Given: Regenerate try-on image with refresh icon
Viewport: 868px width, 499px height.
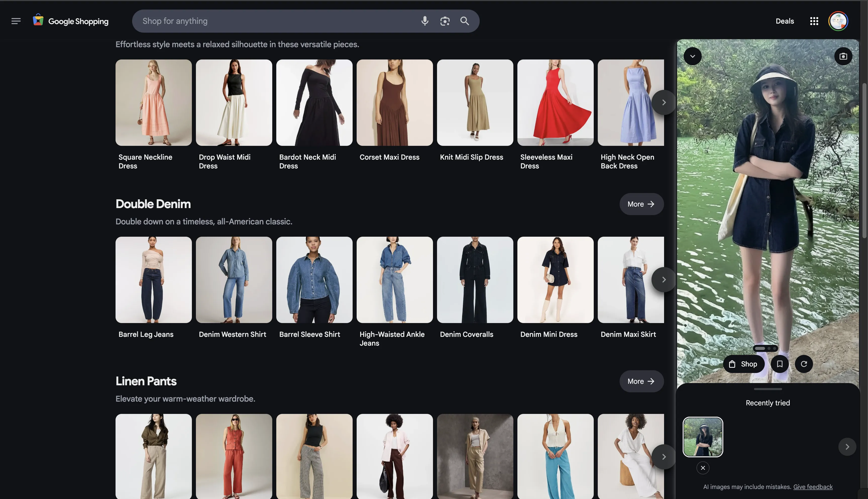Looking at the screenshot, I should pos(803,364).
